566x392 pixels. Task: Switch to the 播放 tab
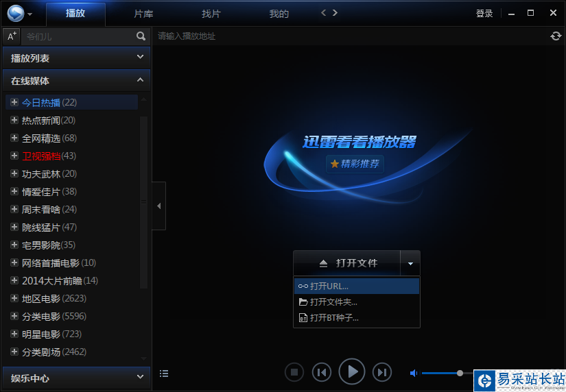click(75, 14)
